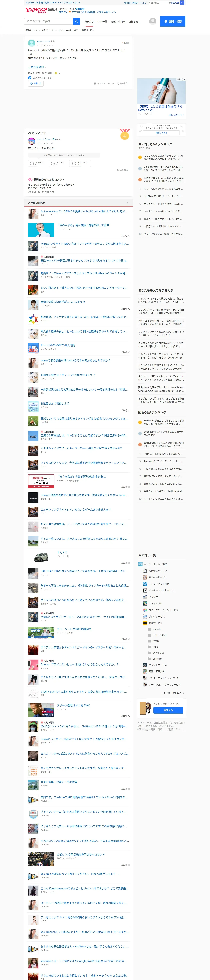Open ブラウザ category in sidebar
210x980 pixels.
click(150, 597)
